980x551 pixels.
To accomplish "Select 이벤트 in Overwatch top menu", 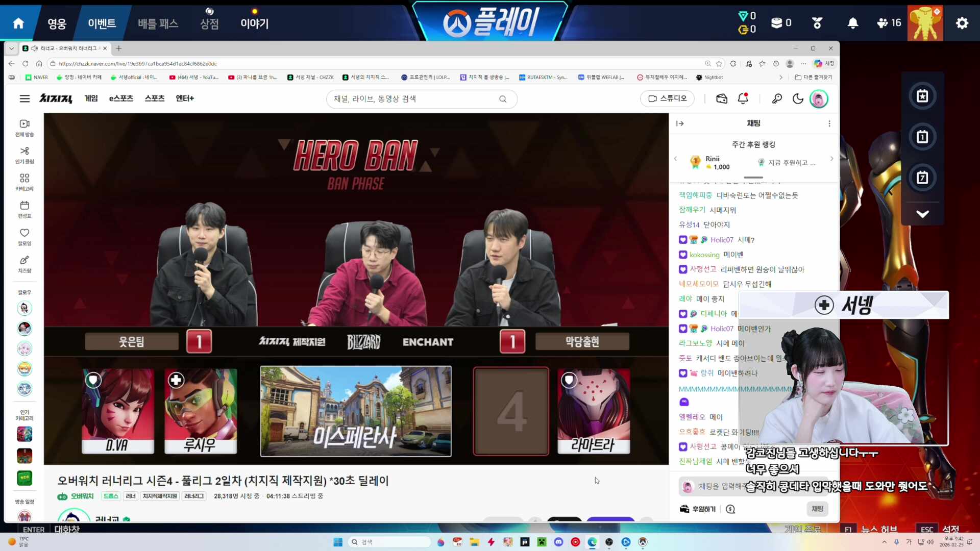I will (x=102, y=23).
